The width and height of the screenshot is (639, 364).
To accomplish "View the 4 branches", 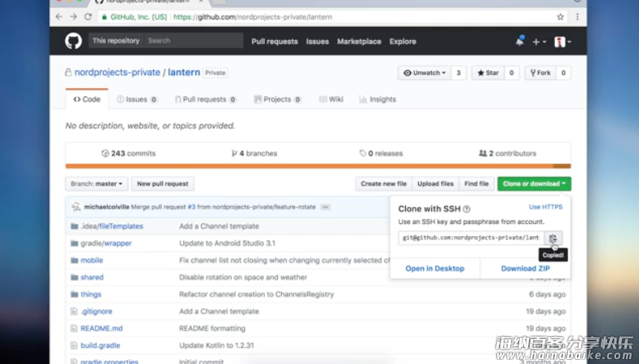I will coord(254,153).
